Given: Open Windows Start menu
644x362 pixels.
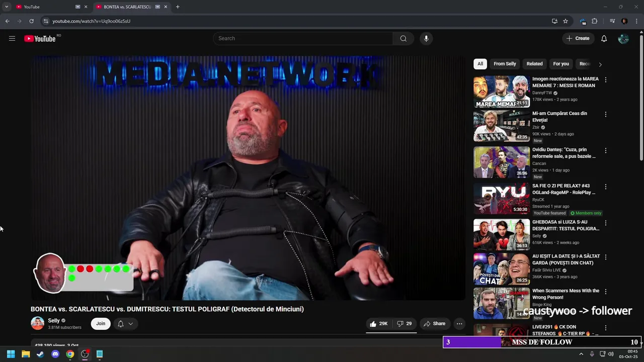Looking at the screenshot, I should click(x=11, y=354).
